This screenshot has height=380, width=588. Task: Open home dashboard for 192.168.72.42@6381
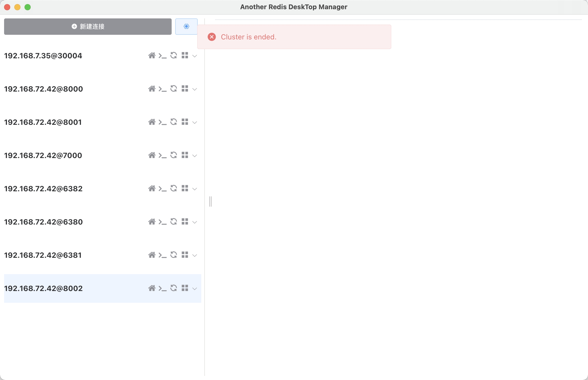tap(151, 255)
